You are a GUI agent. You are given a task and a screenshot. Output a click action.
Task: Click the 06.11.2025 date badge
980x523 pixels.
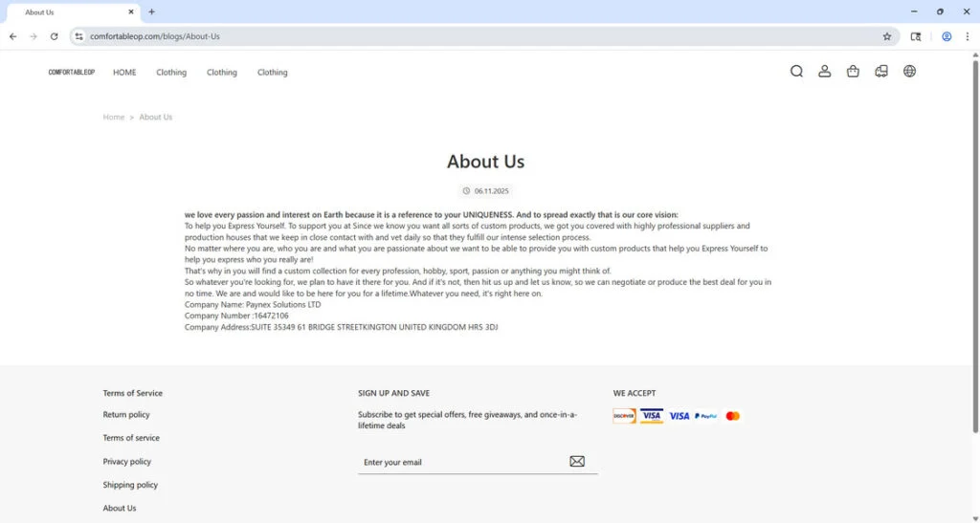tap(485, 191)
